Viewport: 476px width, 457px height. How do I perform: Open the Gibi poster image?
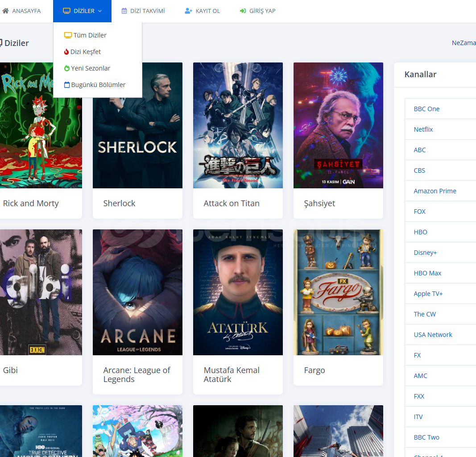41,292
